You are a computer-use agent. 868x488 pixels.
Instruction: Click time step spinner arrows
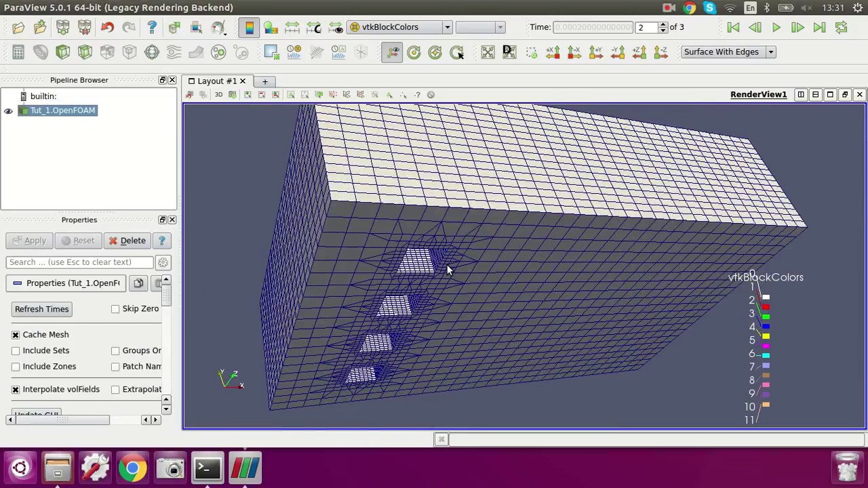[663, 27]
